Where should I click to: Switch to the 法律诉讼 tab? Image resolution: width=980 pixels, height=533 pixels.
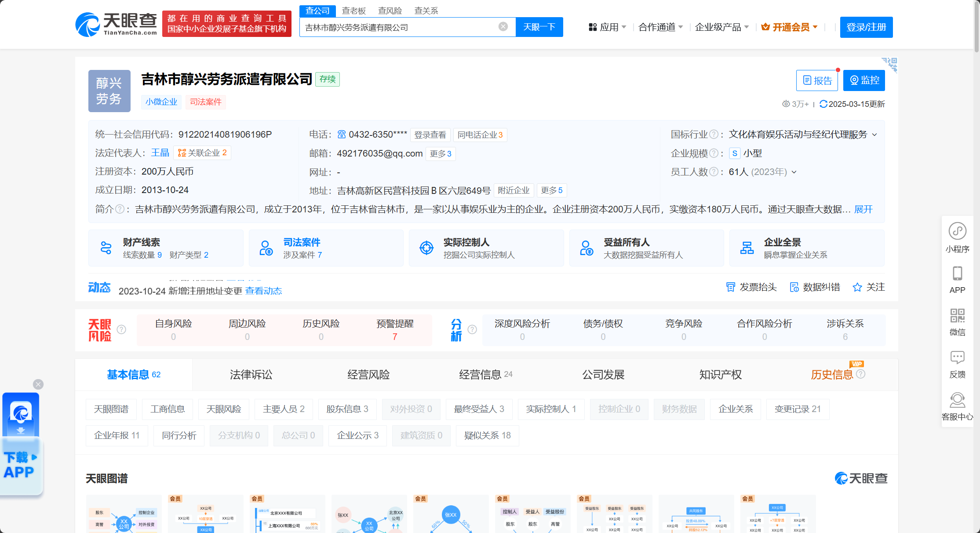click(x=251, y=375)
